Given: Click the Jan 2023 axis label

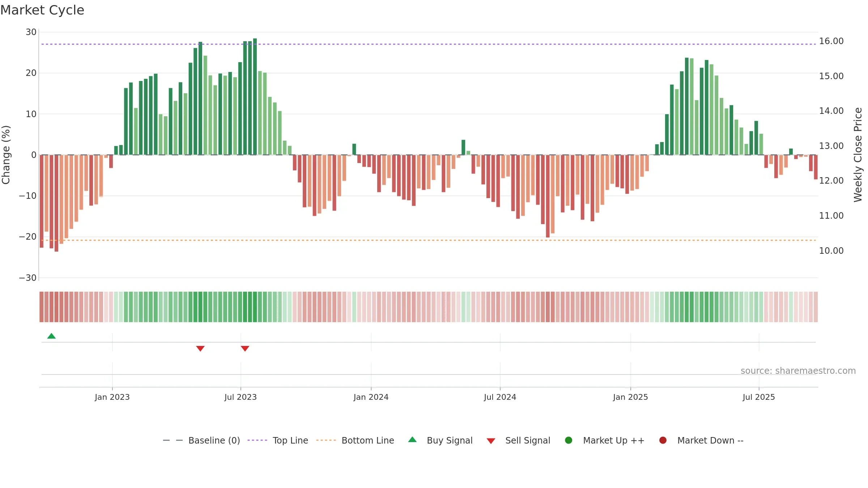Looking at the screenshot, I should (112, 397).
